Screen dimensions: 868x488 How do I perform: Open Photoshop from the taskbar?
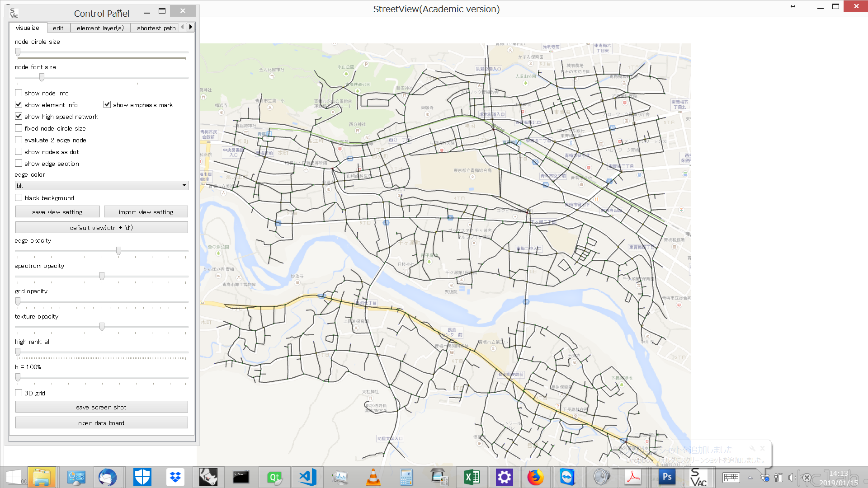click(x=667, y=477)
